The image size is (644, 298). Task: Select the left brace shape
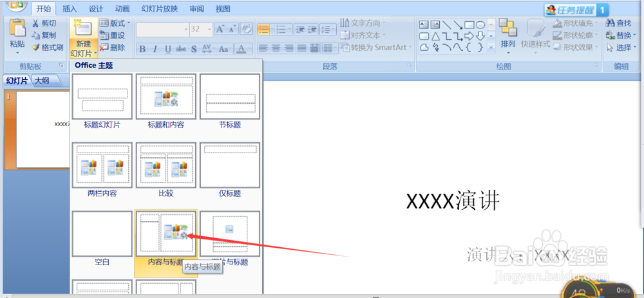pos(469,47)
